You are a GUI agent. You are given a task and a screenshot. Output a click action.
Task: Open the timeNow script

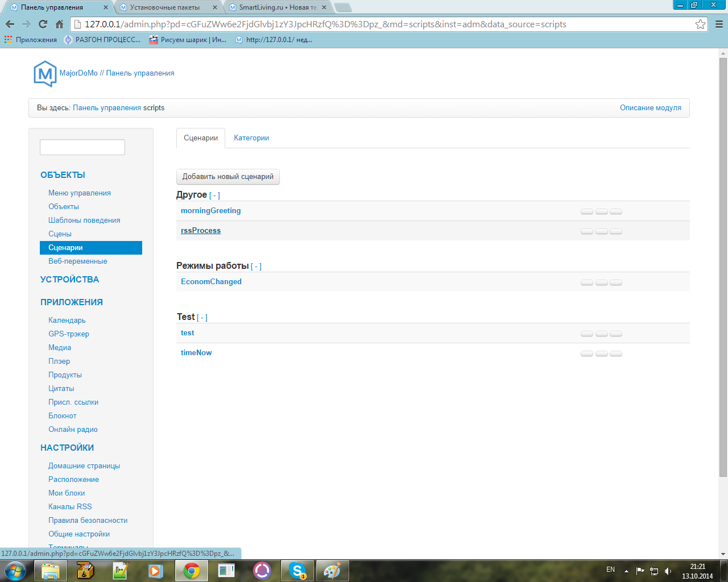pos(196,353)
